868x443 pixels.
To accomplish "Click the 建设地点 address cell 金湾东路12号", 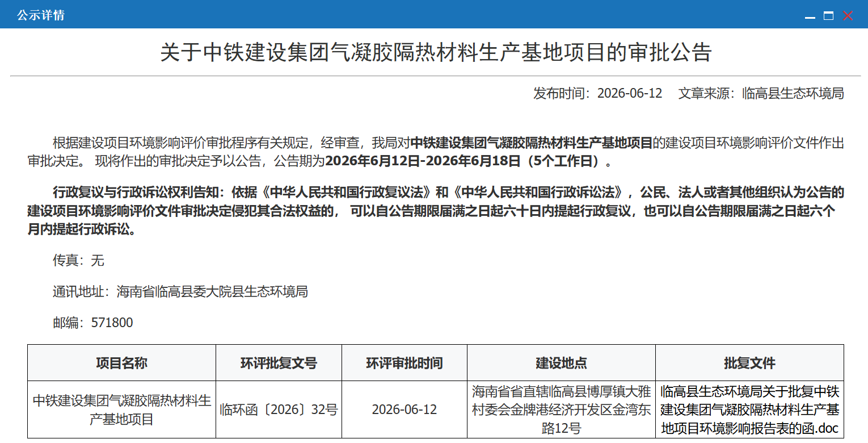I will pyautogui.click(x=561, y=409).
